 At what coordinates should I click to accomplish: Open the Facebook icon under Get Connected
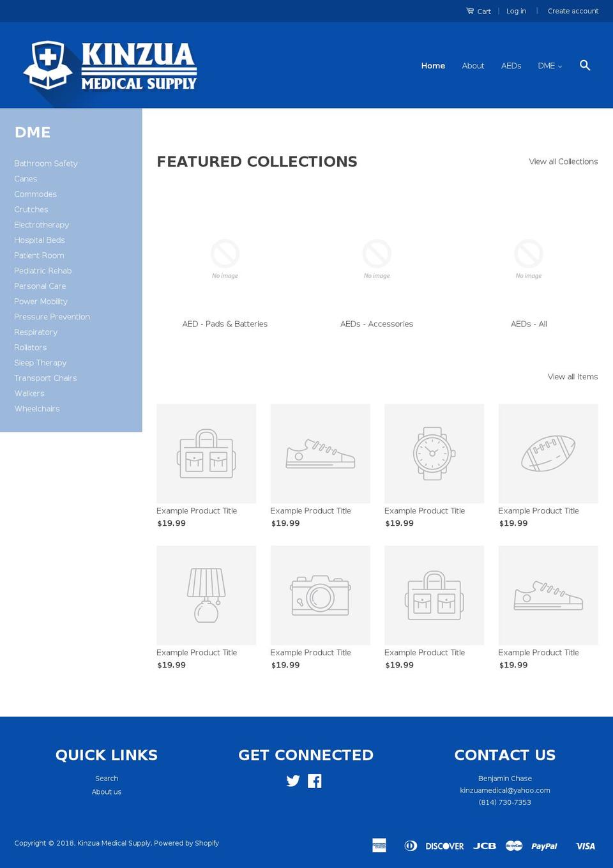pyautogui.click(x=314, y=780)
